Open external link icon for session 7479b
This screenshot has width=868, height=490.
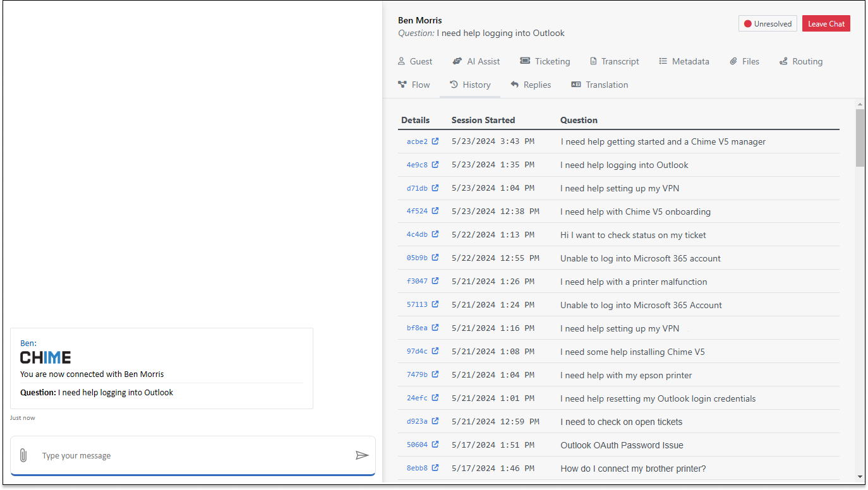click(x=435, y=375)
